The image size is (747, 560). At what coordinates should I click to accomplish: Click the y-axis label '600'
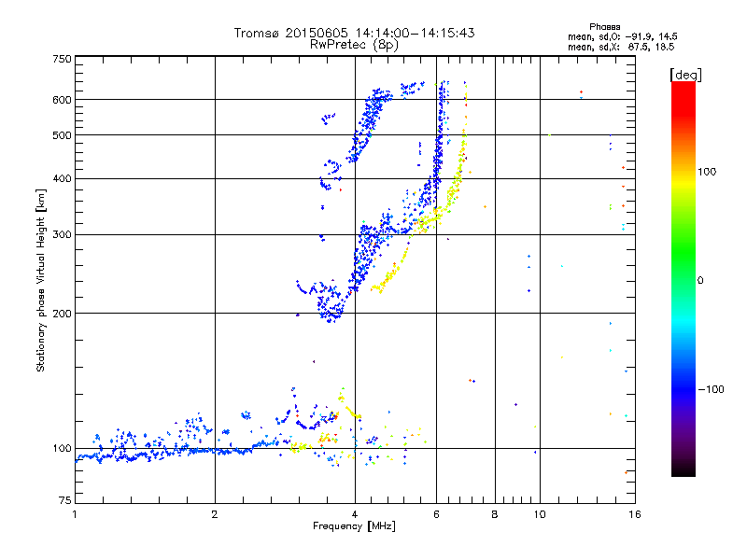pyautogui.click(x=62, y=100)
